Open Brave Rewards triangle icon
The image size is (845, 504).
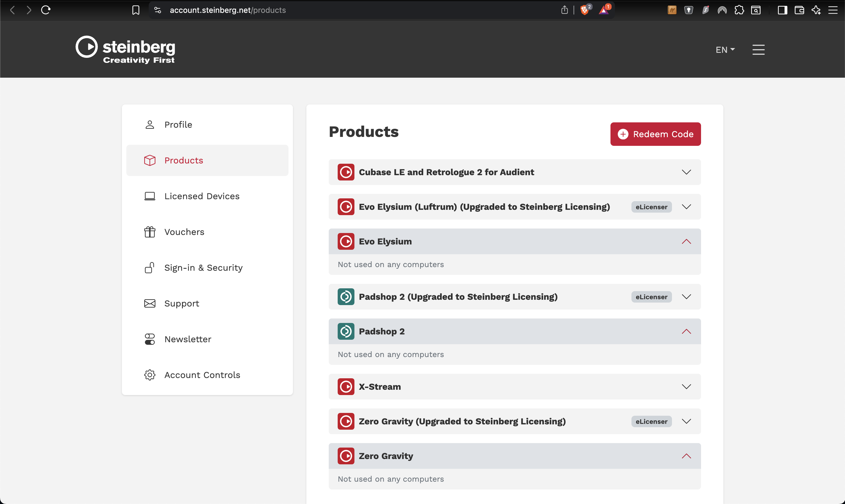click(x=604, y=10)
